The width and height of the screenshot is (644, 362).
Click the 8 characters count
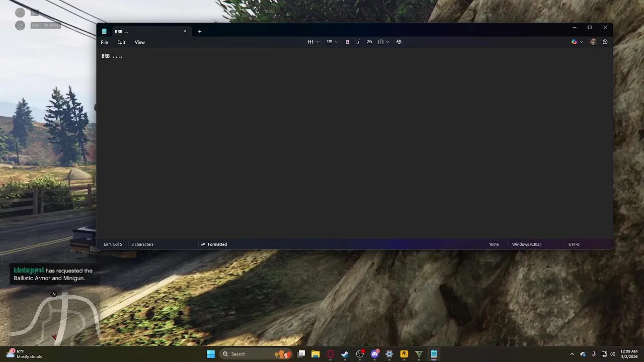pyautogui.click(x=142, y=244)
